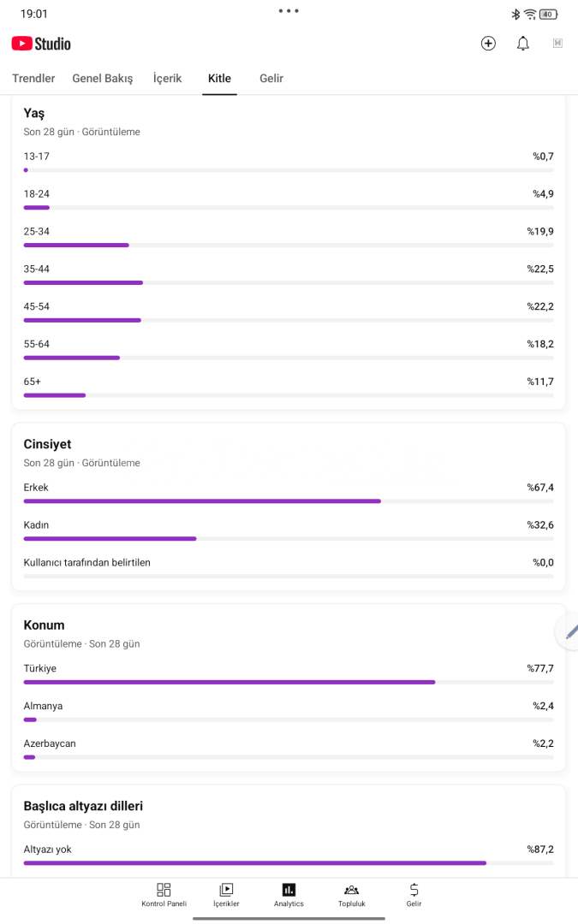Viewport: 578px width, 924px height.
Task: Open İçerikler in bottom navigation
Action: coord(226,895)
